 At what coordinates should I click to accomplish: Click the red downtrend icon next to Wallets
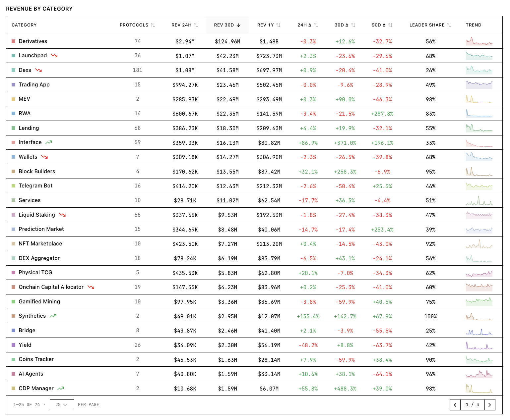pos(45,157)
